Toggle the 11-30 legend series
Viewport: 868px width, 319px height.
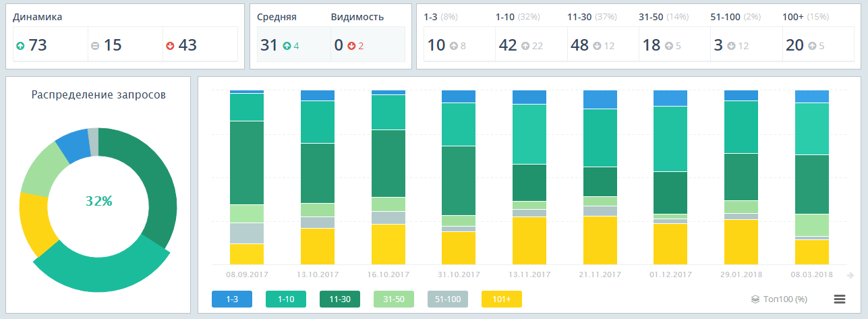340,299
